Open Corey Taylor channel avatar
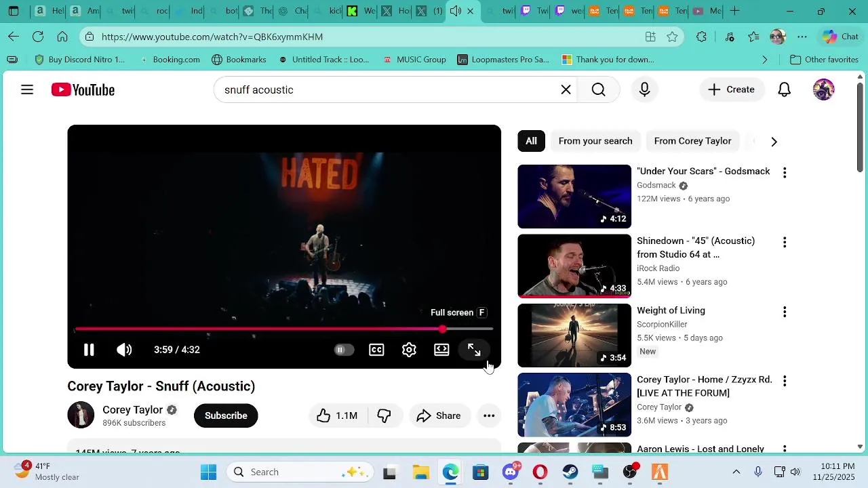868x488 pixels. pyautogui.click(x=81, y=415)
